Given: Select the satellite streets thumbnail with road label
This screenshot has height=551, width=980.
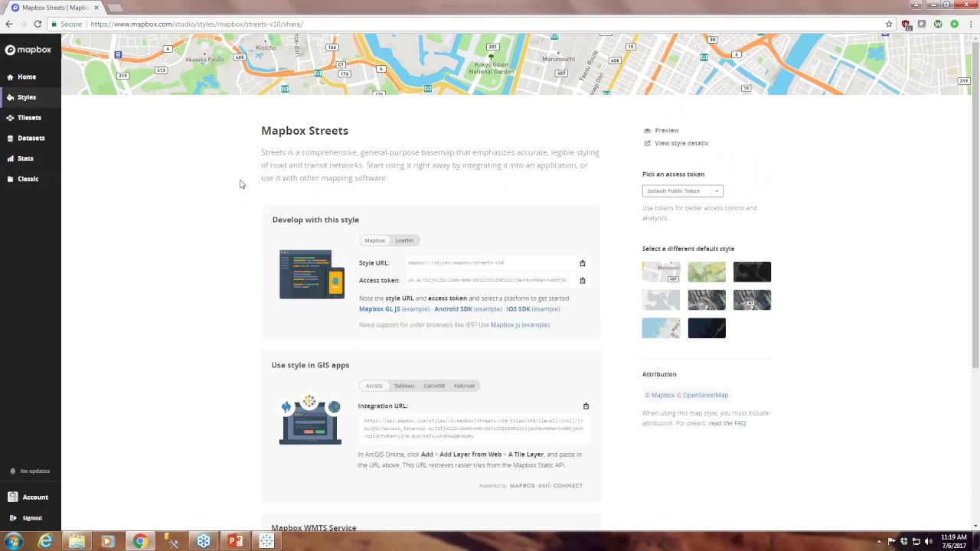Looking at the screenshot, I should tap(752, 300).
